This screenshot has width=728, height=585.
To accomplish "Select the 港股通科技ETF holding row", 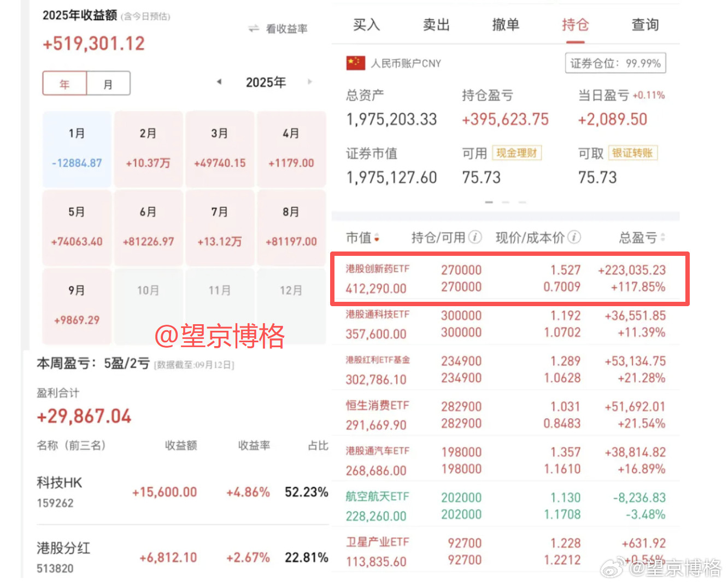I will coord(506,324).
